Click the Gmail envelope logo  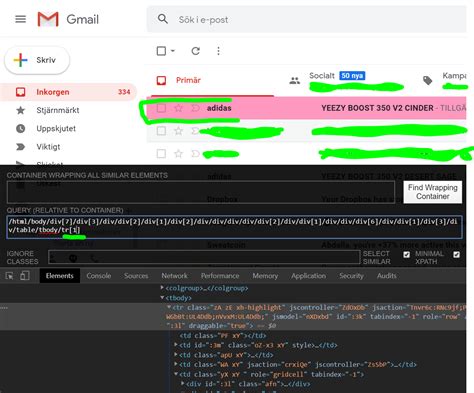tap(48, 19)
